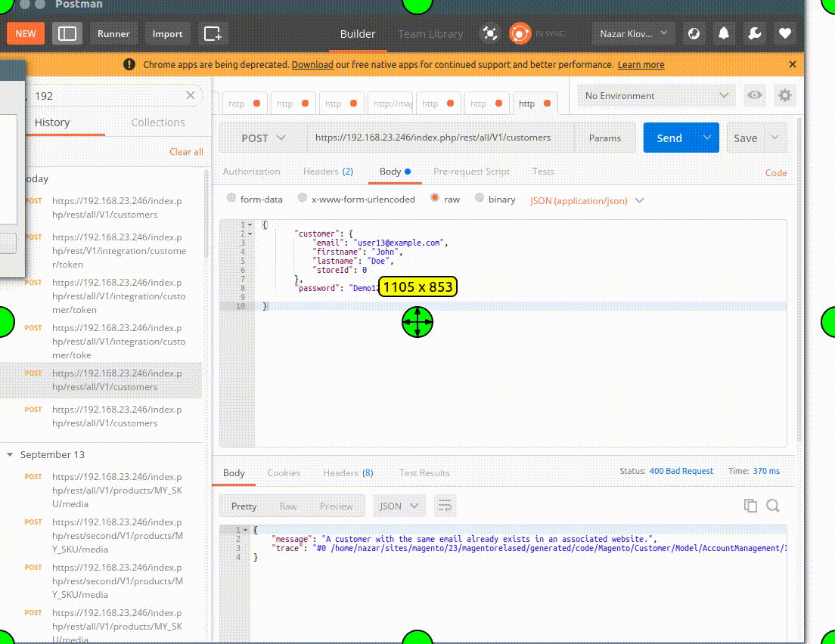The width and height of the screenshot is (835, 644).
Task: Open the POST method dropdown
Action: coord(263,138)
